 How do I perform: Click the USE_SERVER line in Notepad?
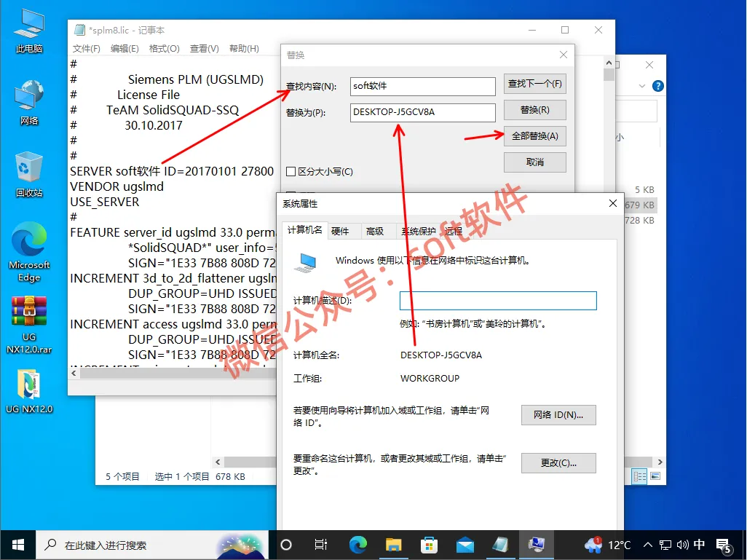[x=105, y=202]
